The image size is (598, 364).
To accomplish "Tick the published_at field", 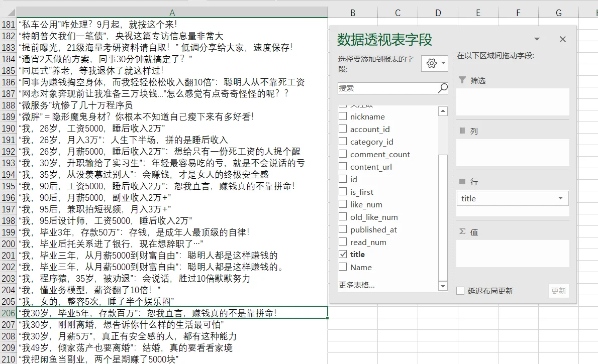I will 343,229.
